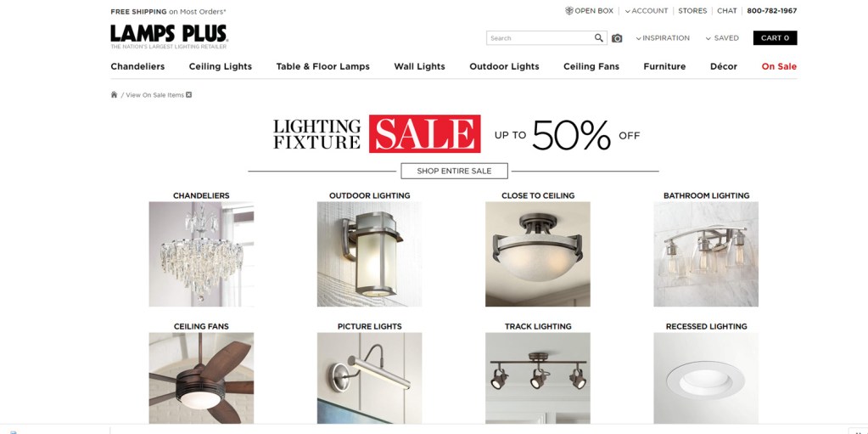Expand the Saved dropdown
The height and width of the screenshot is (434, 868).
point(722,38)
